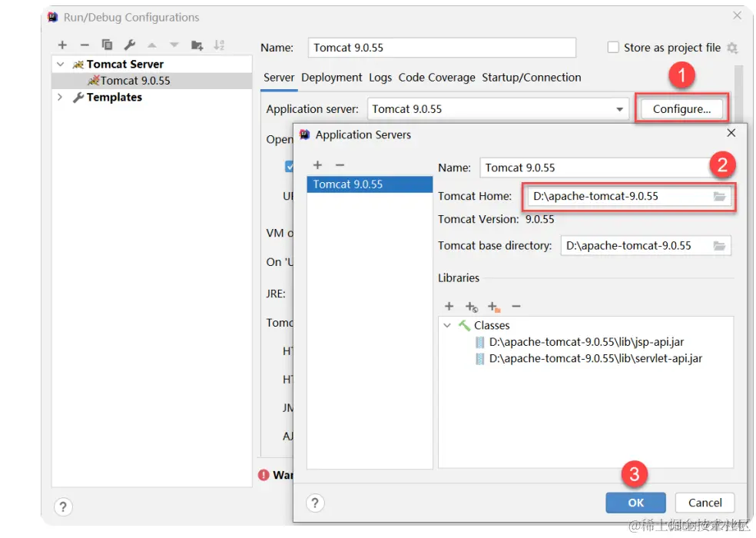Image resolution: width=756 pixels, height=538 pixels.
Task: Click the jsp-api.jar library file icon
Action: (479, 342)
